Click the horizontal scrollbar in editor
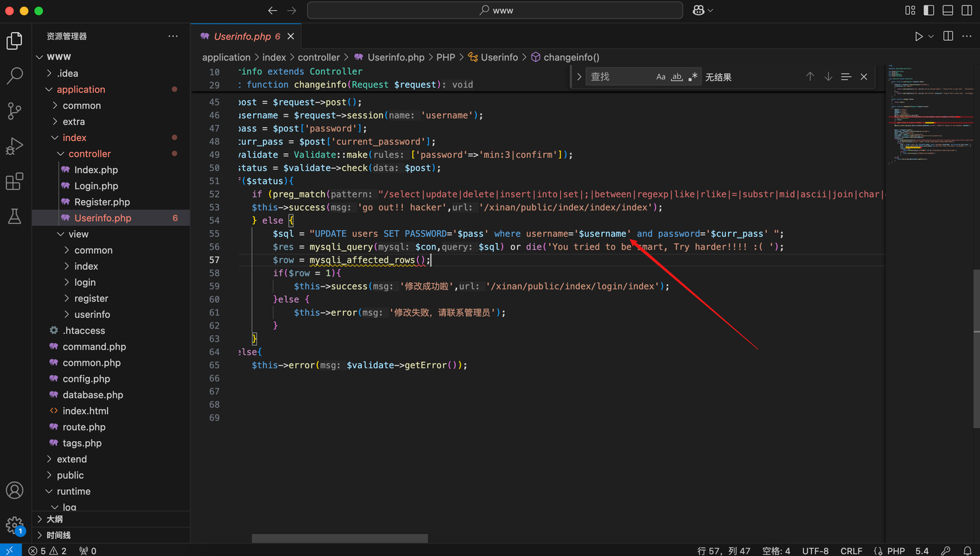Screen dimensions: 980x556 [x=340, y=538]
